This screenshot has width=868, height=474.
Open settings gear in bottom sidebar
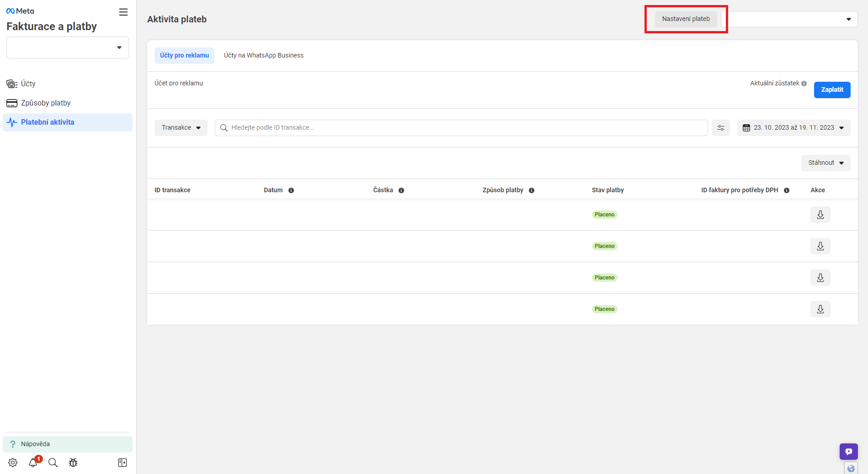click(x=13, y=463)
